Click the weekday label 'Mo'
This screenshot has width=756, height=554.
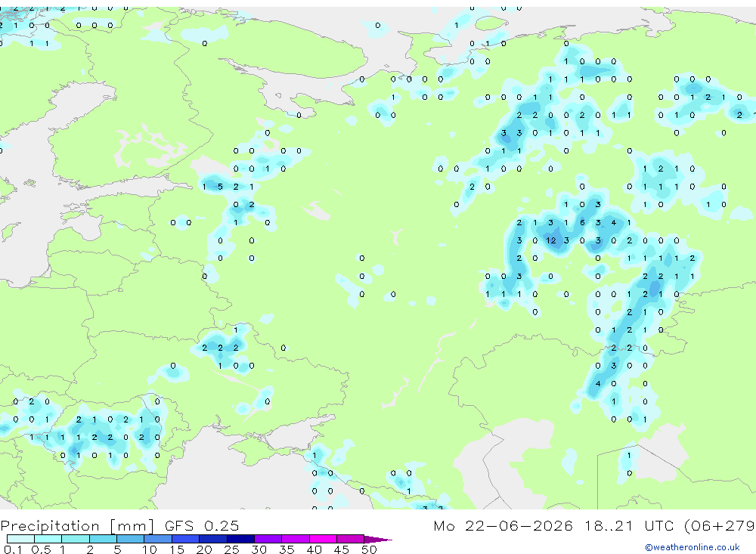(444, 526)
